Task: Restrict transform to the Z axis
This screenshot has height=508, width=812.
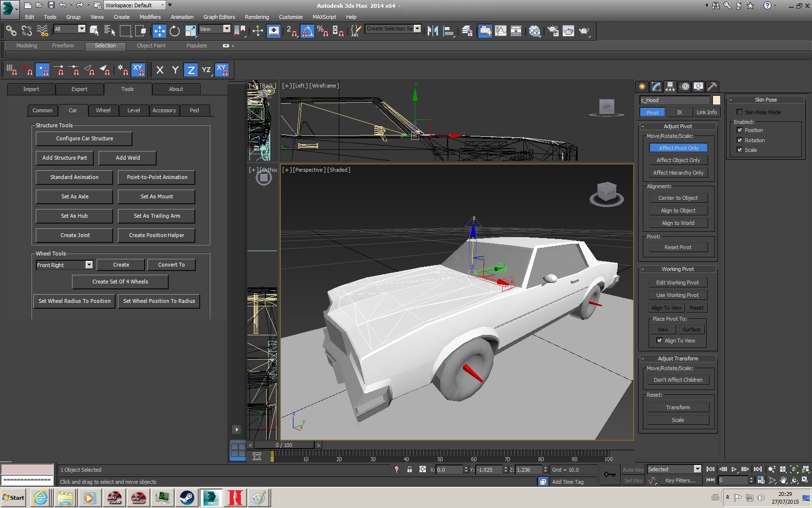Action: [191, 70]
